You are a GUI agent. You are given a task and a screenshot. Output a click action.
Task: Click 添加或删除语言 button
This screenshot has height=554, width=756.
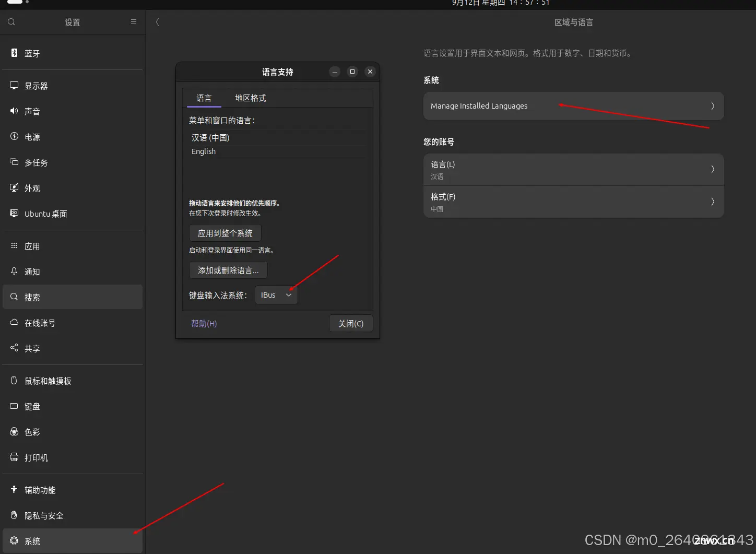[x=228, y=270]
